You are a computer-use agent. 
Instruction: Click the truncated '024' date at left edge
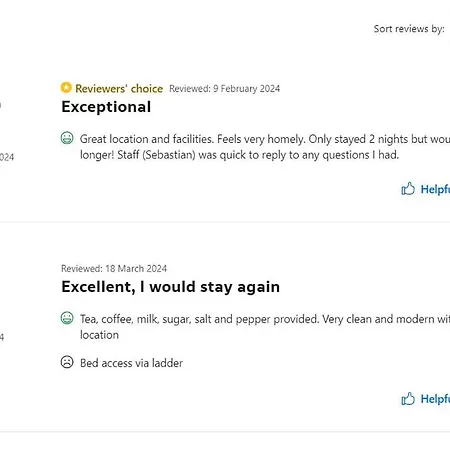pos(7,157)
